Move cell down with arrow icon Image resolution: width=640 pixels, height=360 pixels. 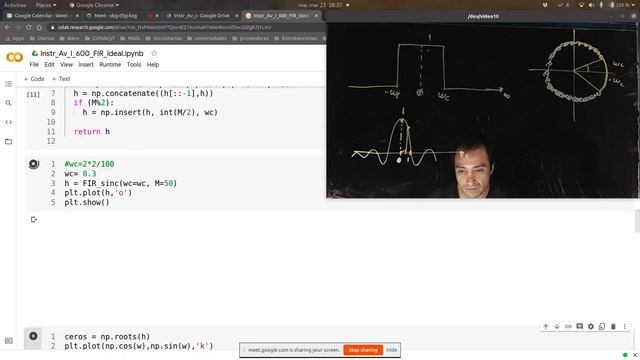point(557,327)
